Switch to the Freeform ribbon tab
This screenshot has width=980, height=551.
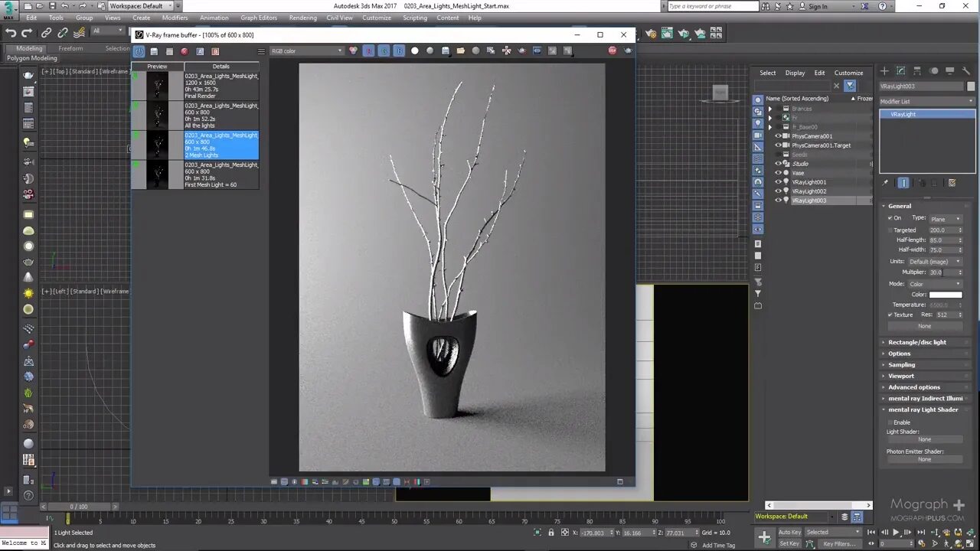point(70,48)
